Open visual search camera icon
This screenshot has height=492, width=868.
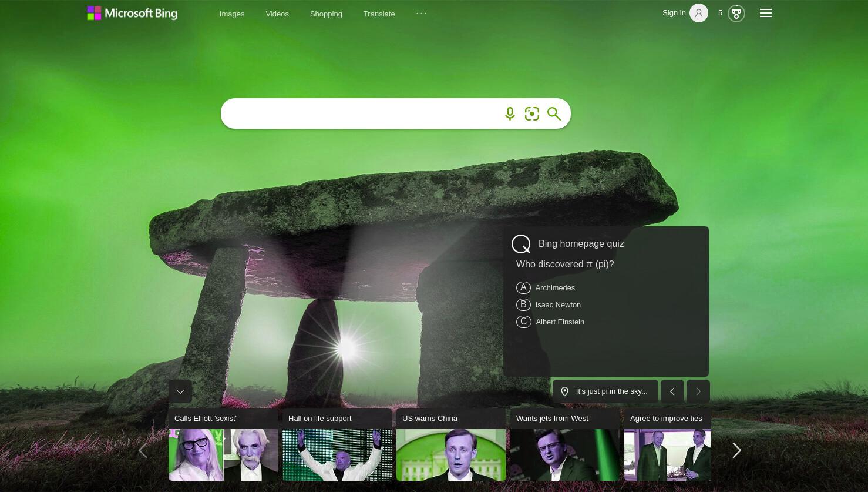(x=532, y=114)
